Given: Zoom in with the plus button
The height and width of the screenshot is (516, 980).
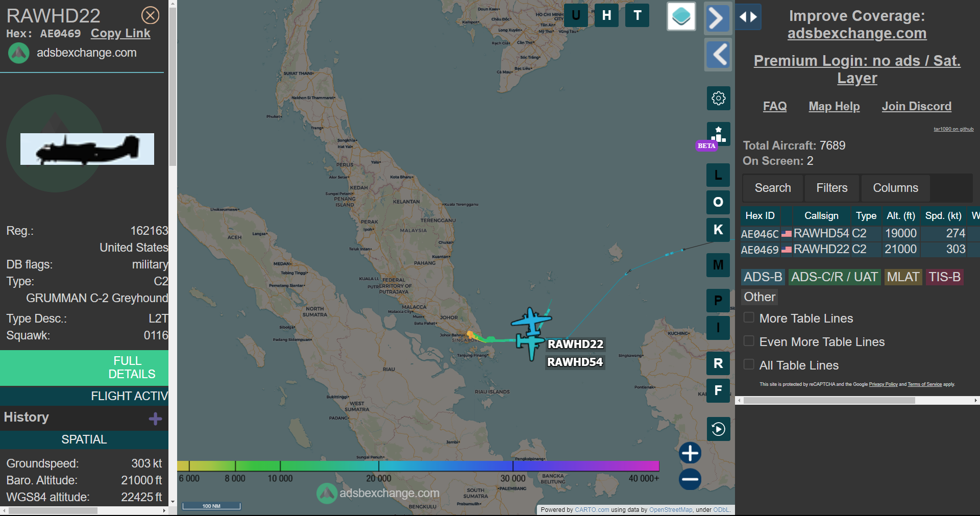Looking at the screenshot, I should click(x=690, y=453).
